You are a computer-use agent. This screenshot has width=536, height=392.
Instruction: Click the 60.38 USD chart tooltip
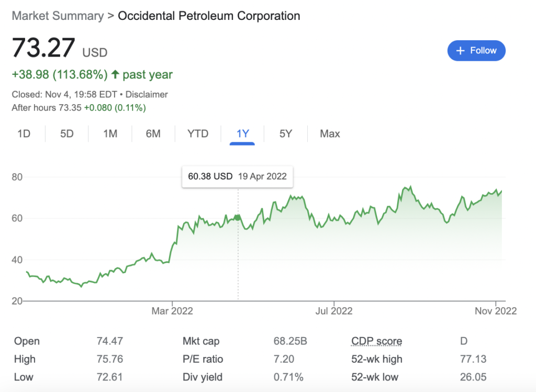pyautogui.click(x=237, y=176)
